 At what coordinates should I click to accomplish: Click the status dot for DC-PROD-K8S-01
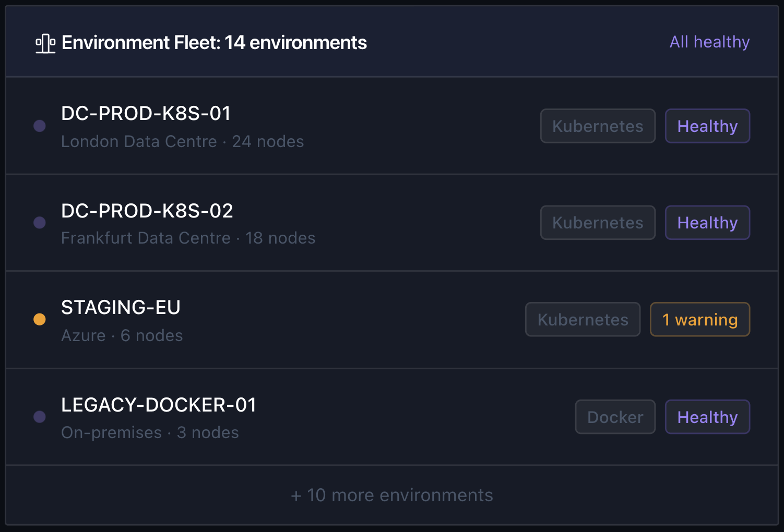(x=40, y=126)
